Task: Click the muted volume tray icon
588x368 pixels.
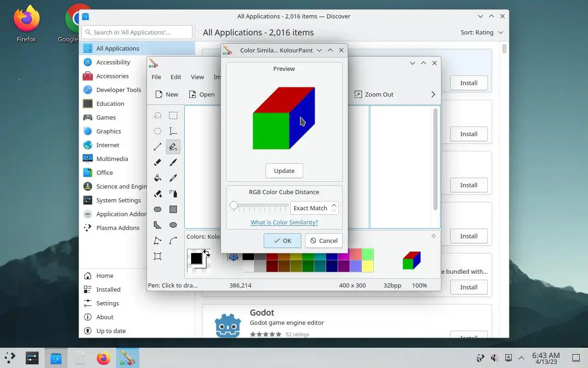Action: pos(494,358)
